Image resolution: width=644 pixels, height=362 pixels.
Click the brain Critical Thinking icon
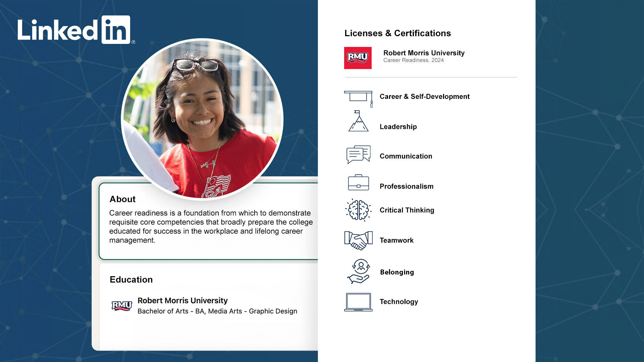pyautogui.click(x=358, y=210)
